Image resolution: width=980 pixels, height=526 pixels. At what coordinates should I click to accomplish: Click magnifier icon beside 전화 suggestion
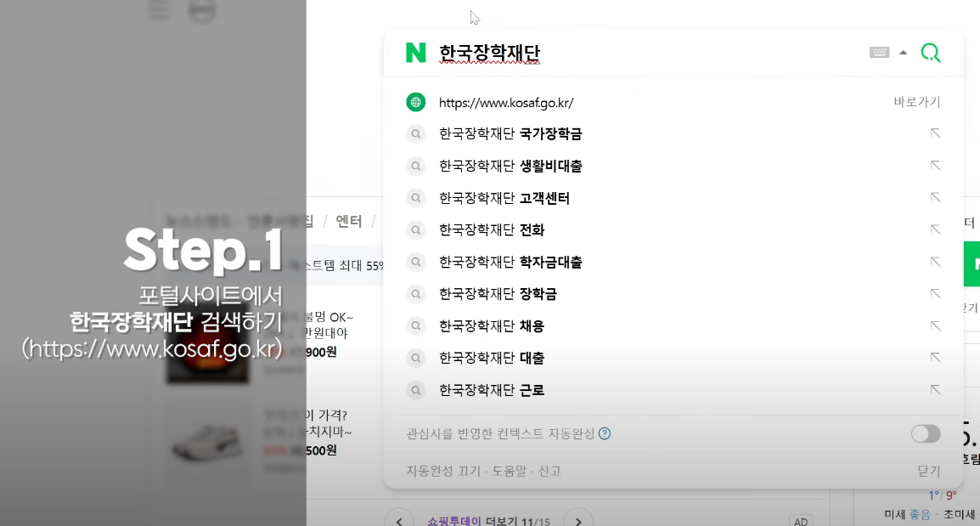pyautogui.click(x=415, y=230)
